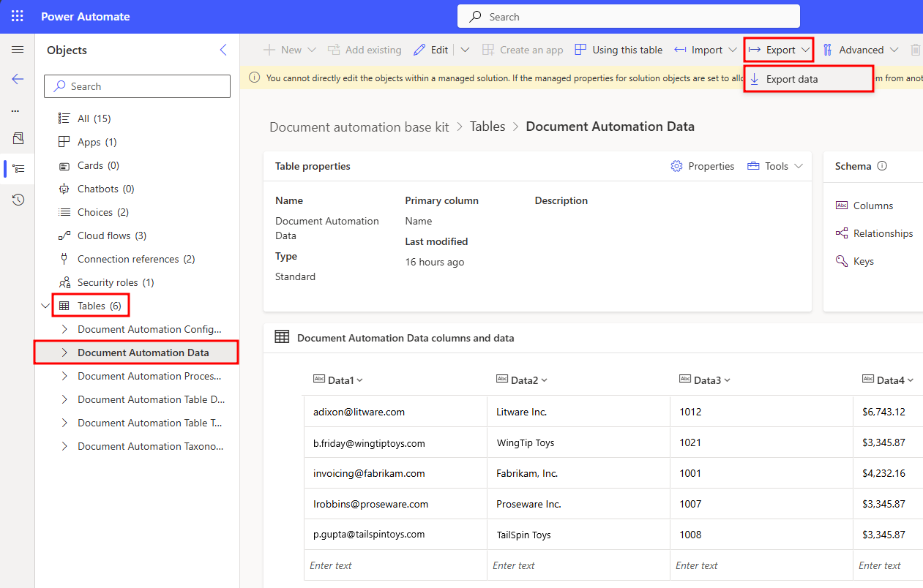
Task: Select the Objects tree icon in left rail
Action: (x=18, y=169)
